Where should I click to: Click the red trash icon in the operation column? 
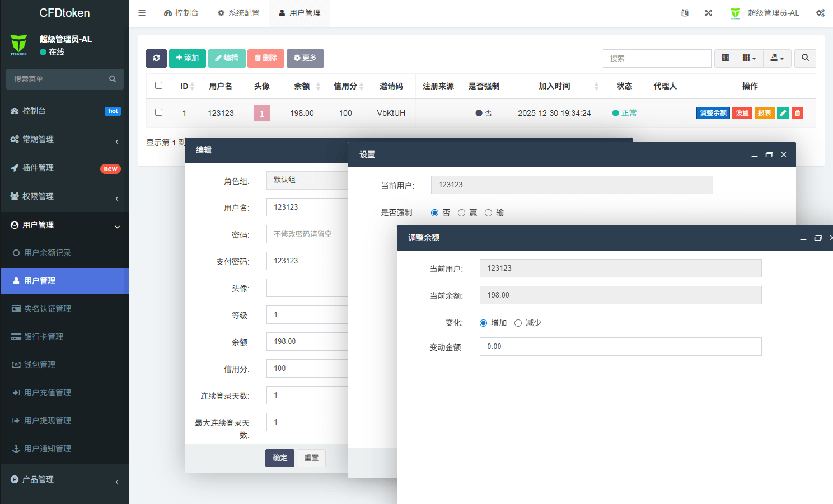coord(797,112)
